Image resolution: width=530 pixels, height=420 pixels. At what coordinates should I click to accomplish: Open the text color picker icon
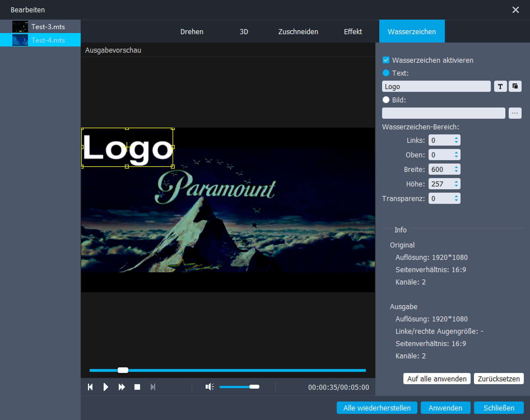point(515,86)
